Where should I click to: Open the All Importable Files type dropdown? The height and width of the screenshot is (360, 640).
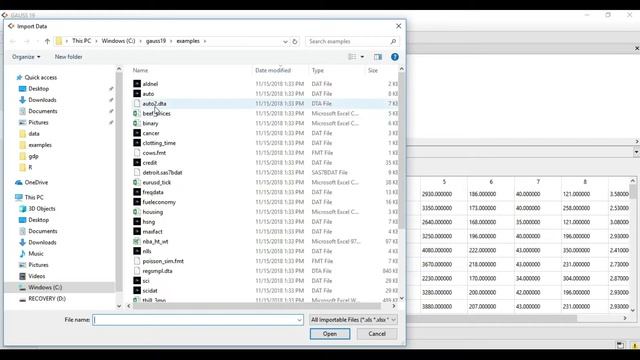(x=353, y=320)
